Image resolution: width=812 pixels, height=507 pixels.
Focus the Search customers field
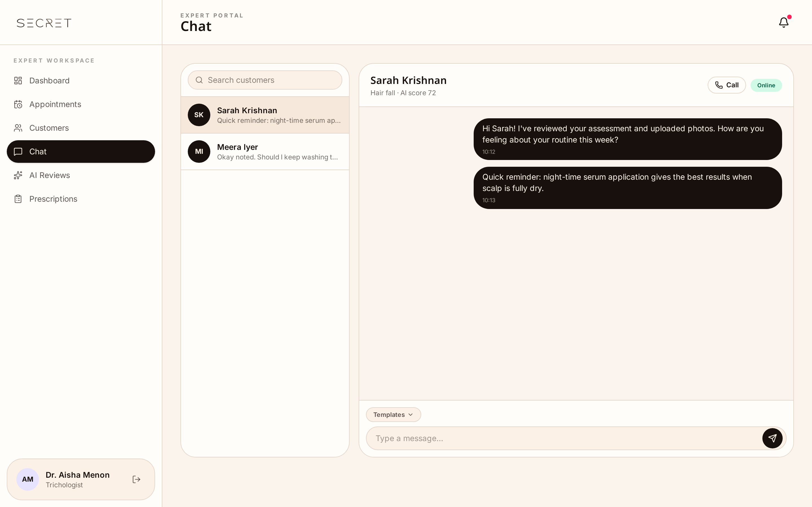pyautogui.click(x=265, y=80)
